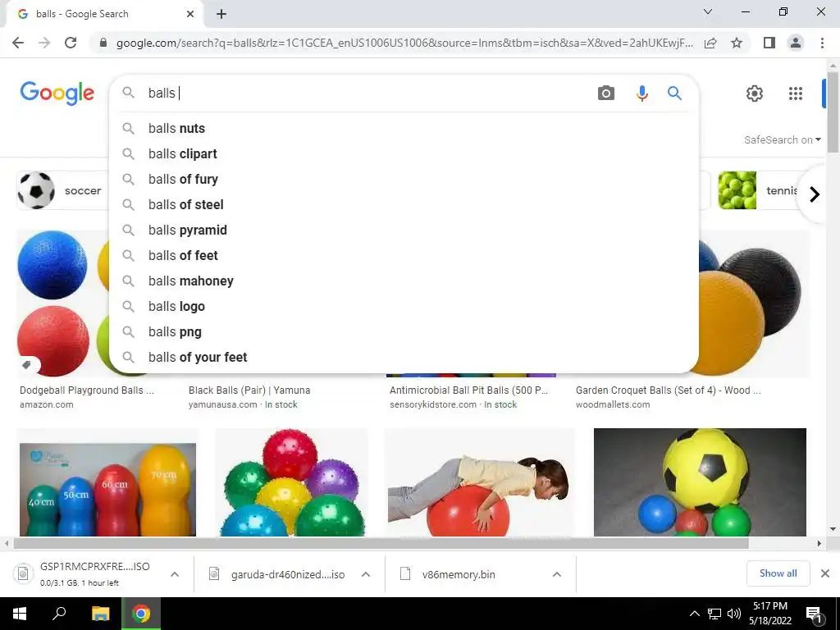
Task: Click the blue magnifier search button
Action: (x=674, y=94)
